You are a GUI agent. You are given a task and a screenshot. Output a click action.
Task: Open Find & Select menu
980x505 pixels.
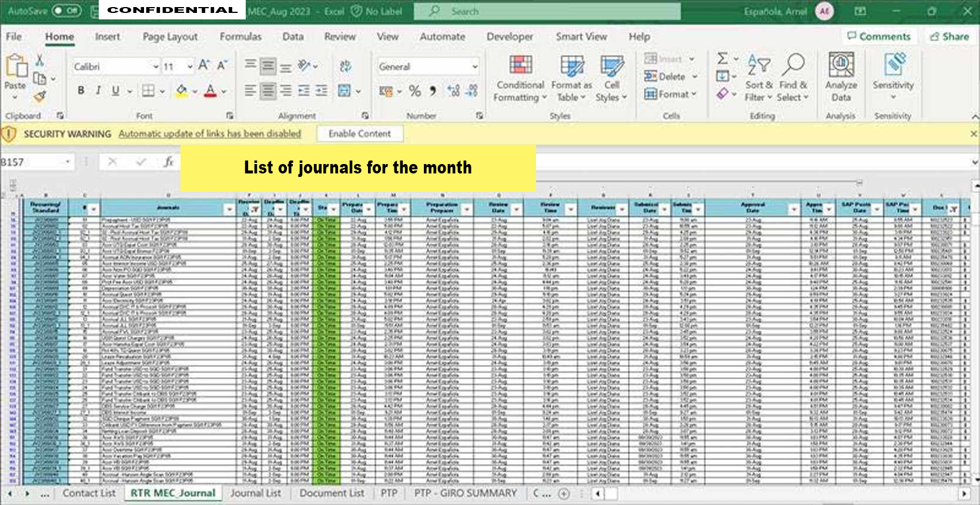[x=794, y=79]
